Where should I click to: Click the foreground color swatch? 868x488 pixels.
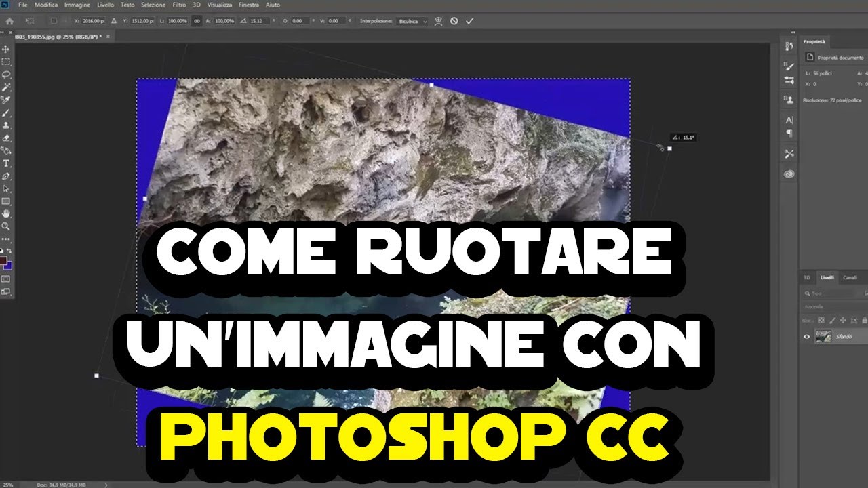[4, 260]
